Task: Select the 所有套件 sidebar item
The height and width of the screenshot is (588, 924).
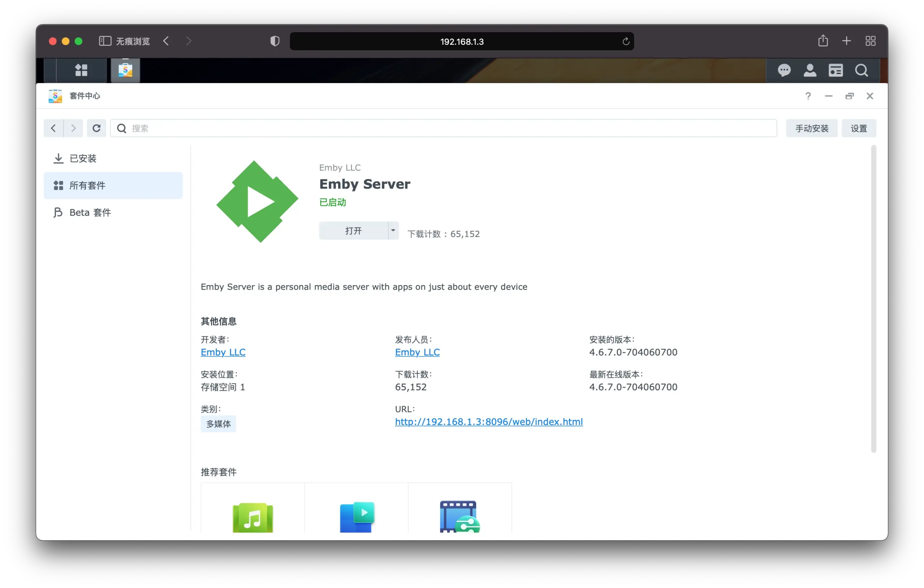Action: [x=113, y=186]
